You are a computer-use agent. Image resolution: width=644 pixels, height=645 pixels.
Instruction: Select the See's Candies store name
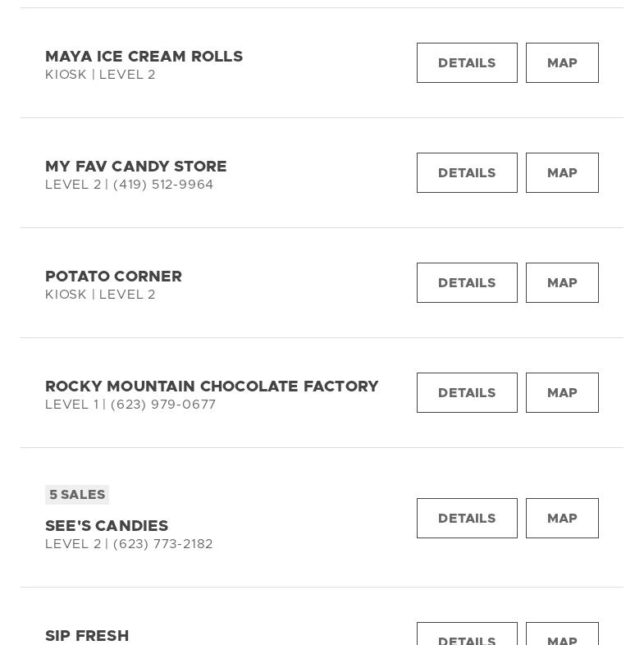tap(107, 526)
